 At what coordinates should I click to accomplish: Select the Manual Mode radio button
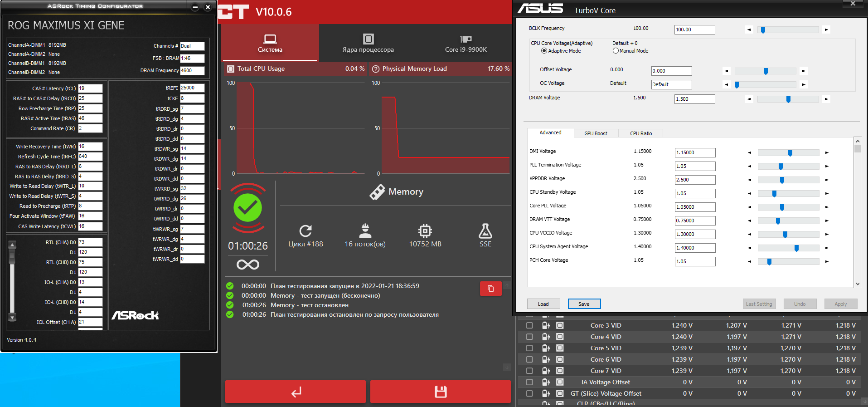(x=616, y=51)
